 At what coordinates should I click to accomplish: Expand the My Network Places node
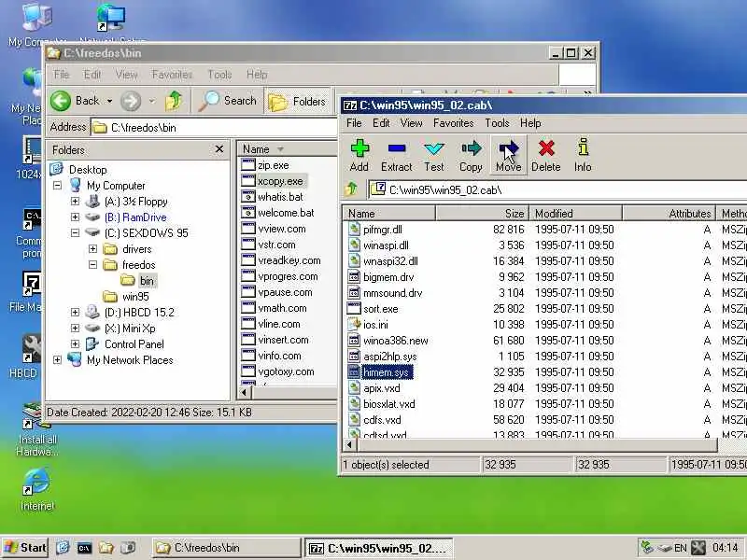click(58, 360)
